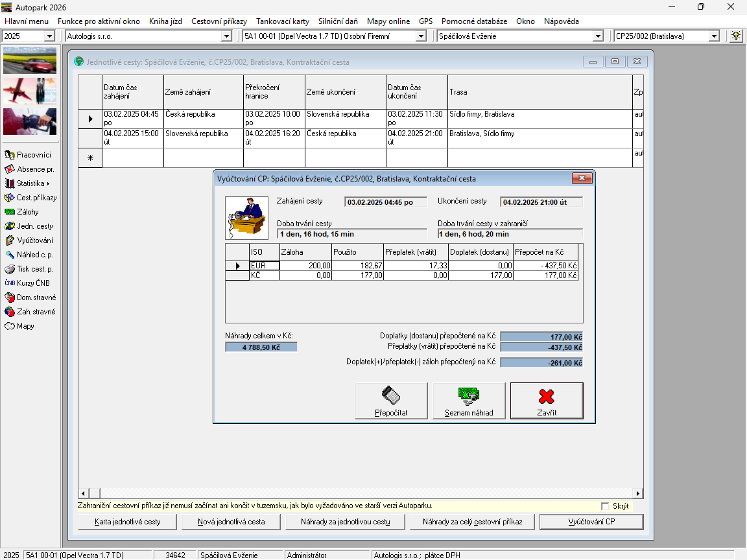Click the Pracovníci icon in sidebar

point(10,155)
